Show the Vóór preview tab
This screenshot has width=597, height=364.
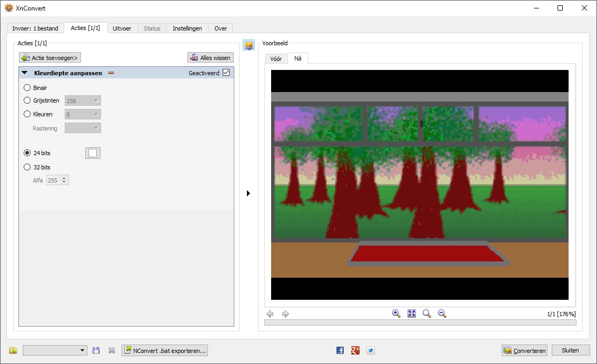coord(276,58)
